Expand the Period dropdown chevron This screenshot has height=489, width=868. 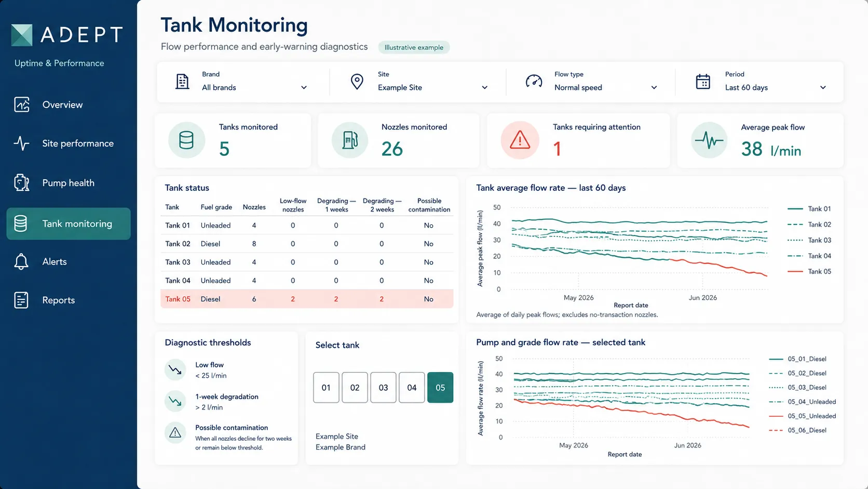823,88
